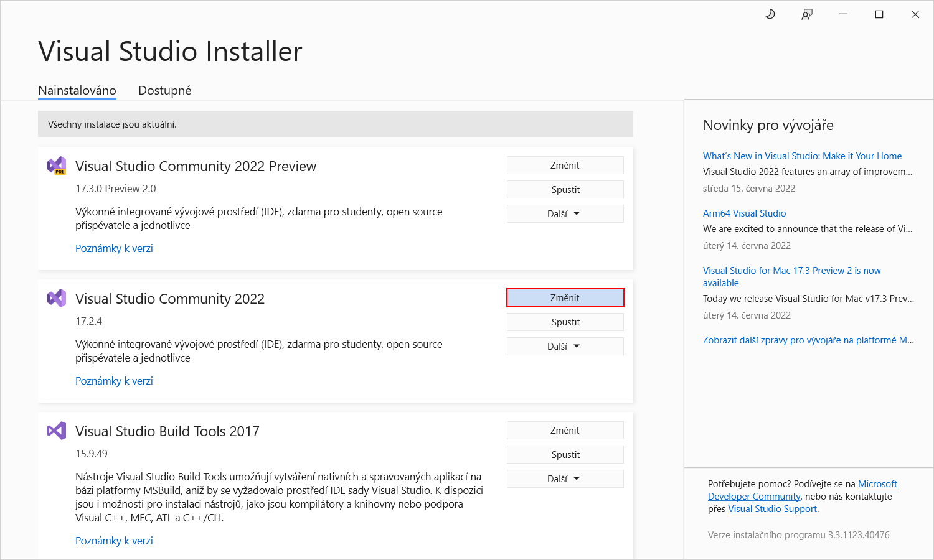Click the Visual Studio Build Tools 2017 icon
The image size is (934, 560).
pos(57,430)
